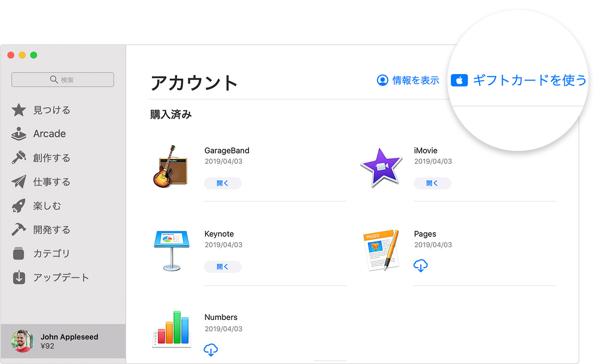Click the ¥92 account balance
Viewport: 610px width, 364px height.
coord(48,346)
